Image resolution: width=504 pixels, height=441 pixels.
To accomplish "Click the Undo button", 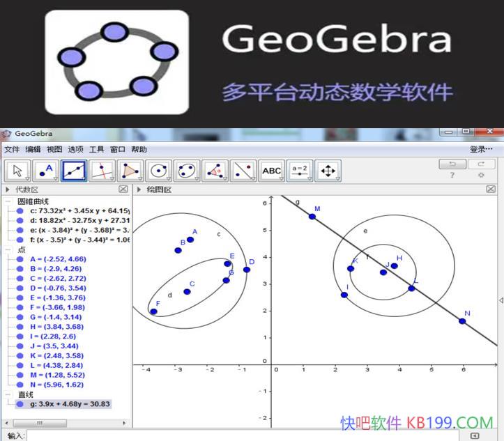I will pyautogui.click(x=452, y=164).
